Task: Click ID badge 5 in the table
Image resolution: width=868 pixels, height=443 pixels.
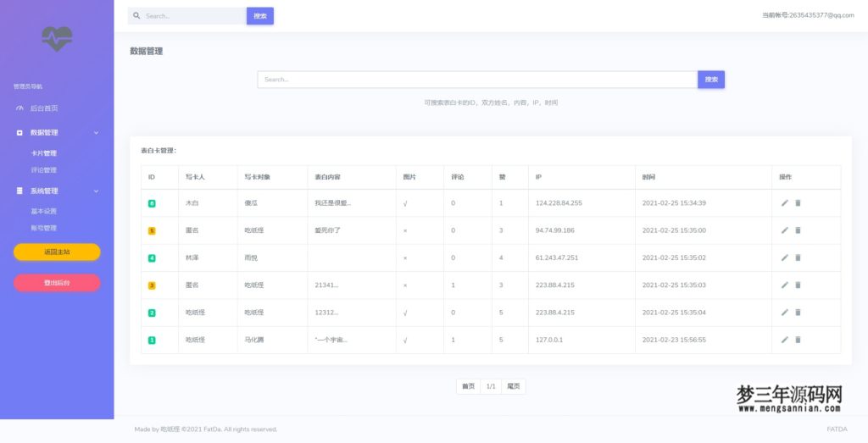Action: tap(152, 230)
